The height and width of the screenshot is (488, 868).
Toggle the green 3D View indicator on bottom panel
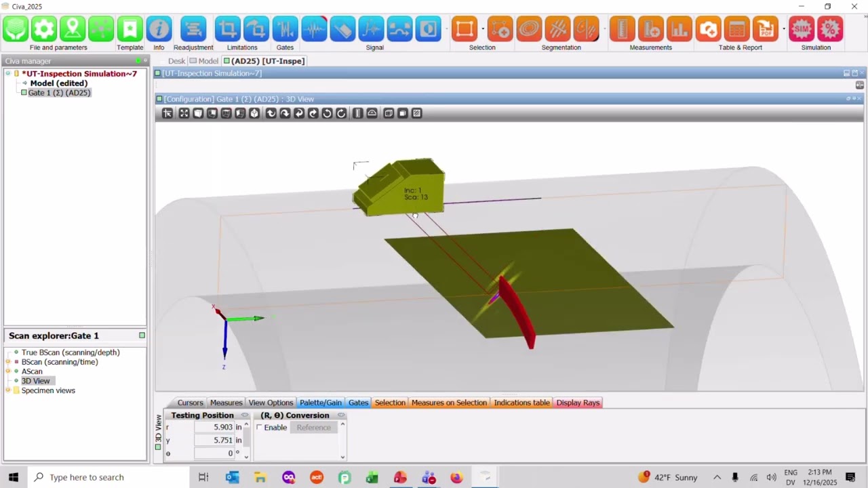pos(159,447)
